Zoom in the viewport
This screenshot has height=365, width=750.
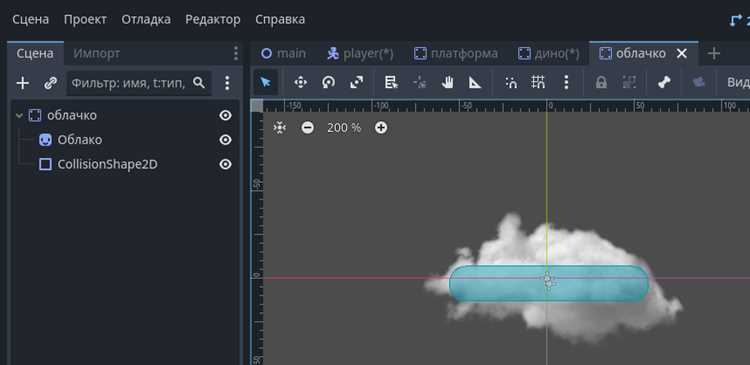(381, 128)
